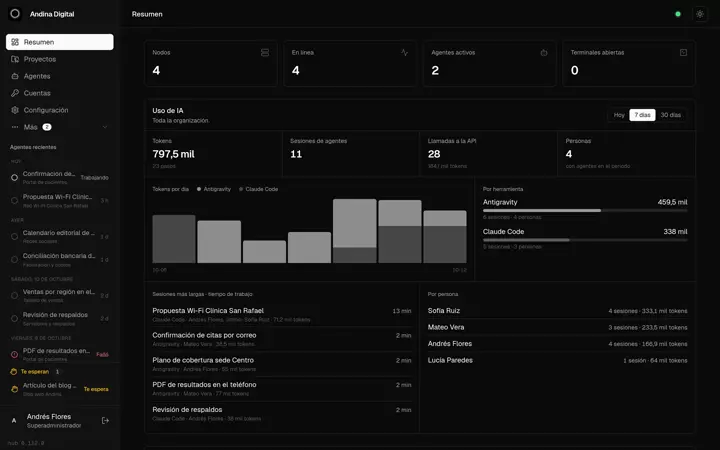Click the Tokens 797,5 mil stat

(x=214, y=154)
